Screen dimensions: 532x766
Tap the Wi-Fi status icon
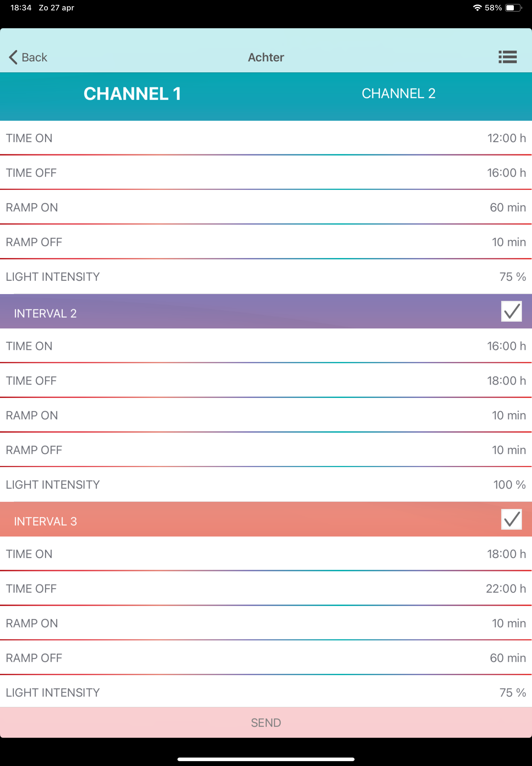(x=477, y=8)
